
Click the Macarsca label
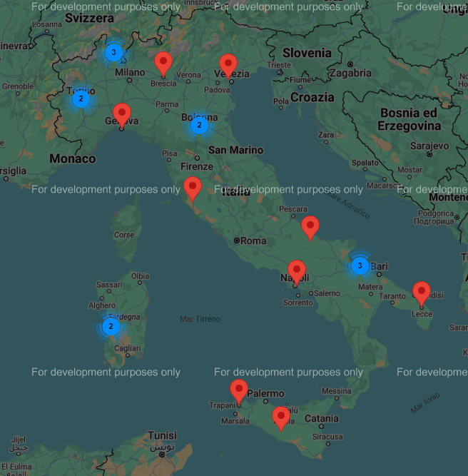384,185
